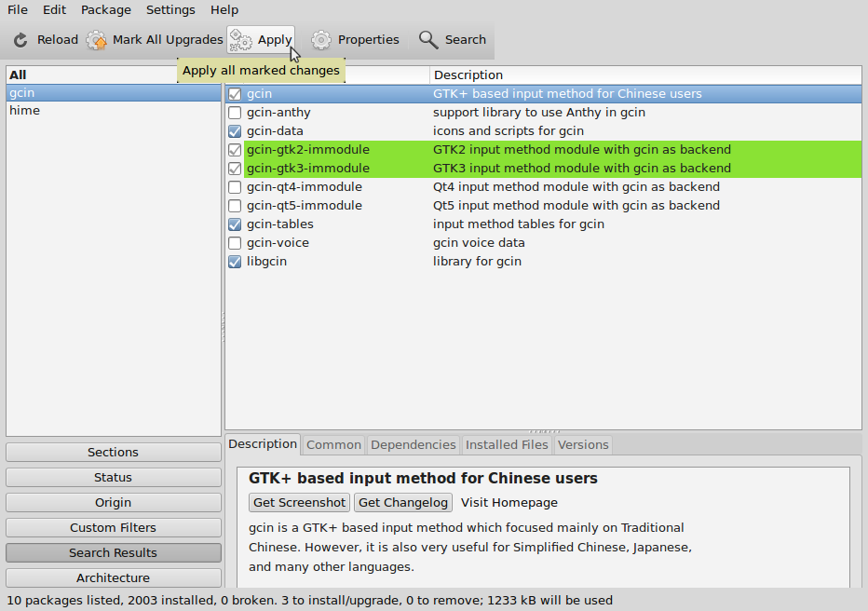
Task: Switch to the Installed Files tab
Action: coord(507,445)
